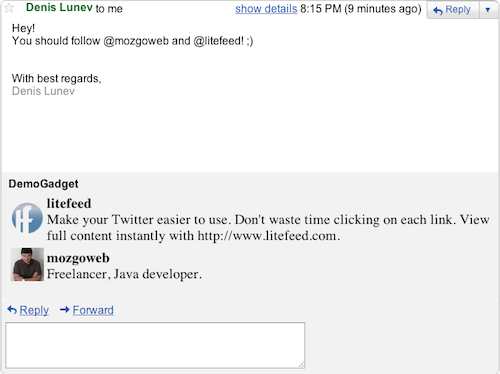Click the message timestamp 8:15 PM
Viewport: 500px width, 374px height.
click(x=321, y=9)
